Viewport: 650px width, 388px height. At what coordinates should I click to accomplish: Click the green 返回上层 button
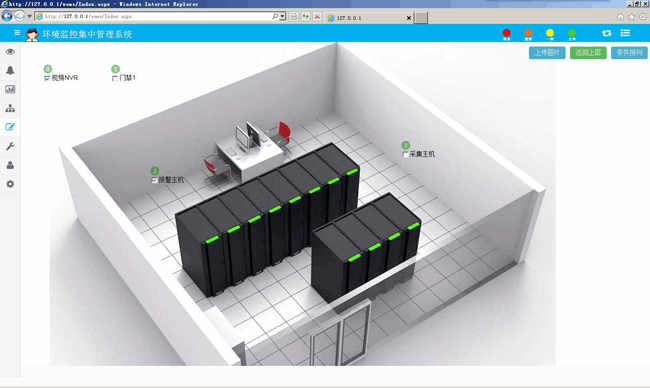588,53
